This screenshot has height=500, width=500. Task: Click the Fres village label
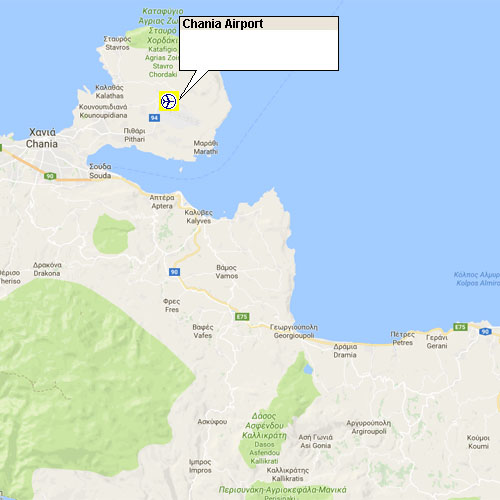point(172,305)
